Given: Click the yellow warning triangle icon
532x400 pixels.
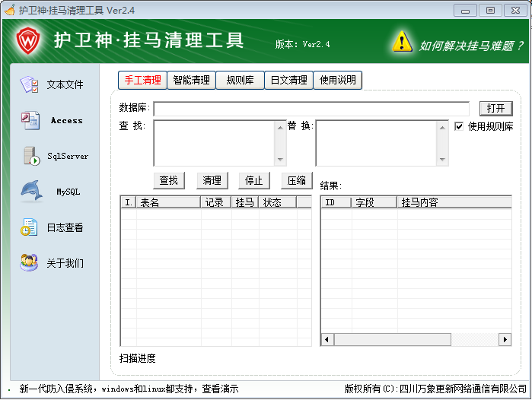Looking at the screenshot, I should click(402, 41).
